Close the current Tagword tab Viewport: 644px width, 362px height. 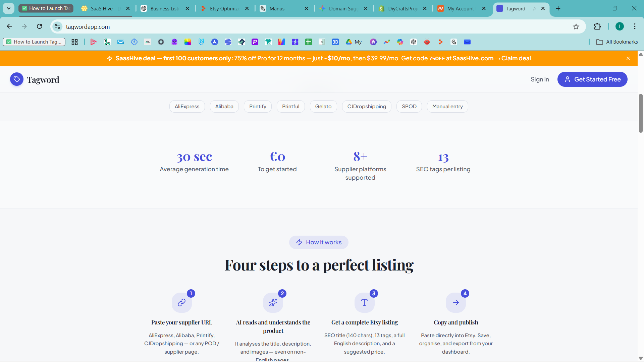click(x=543, y=8)
